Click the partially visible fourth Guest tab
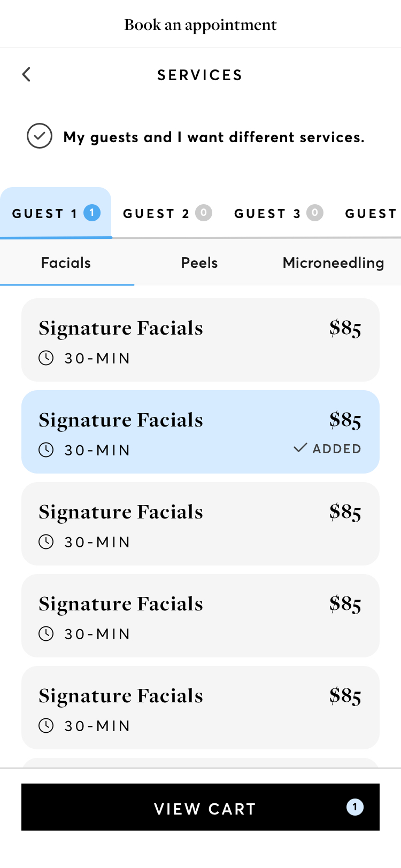Image resolution: width=401 pixels, height=868 pixels. [x=371, y=213]
